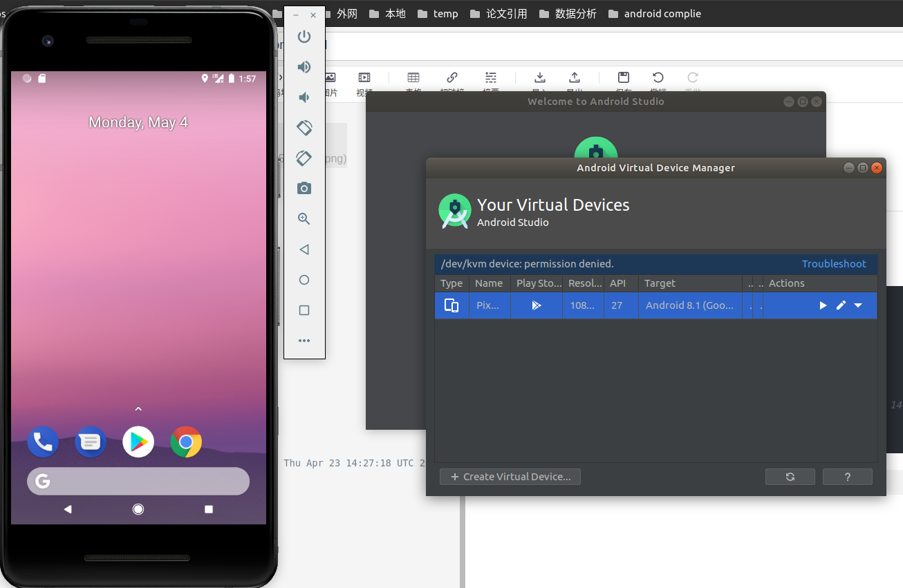Click the summary list icon in editor toolbar
The image size is (903, 588).
point(491,78)
